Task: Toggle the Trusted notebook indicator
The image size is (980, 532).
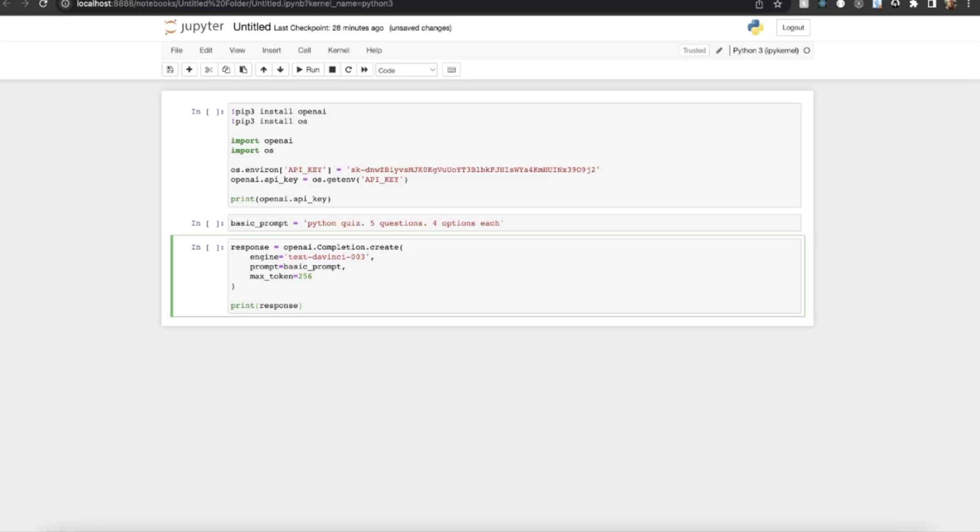Action: (694, 50)
